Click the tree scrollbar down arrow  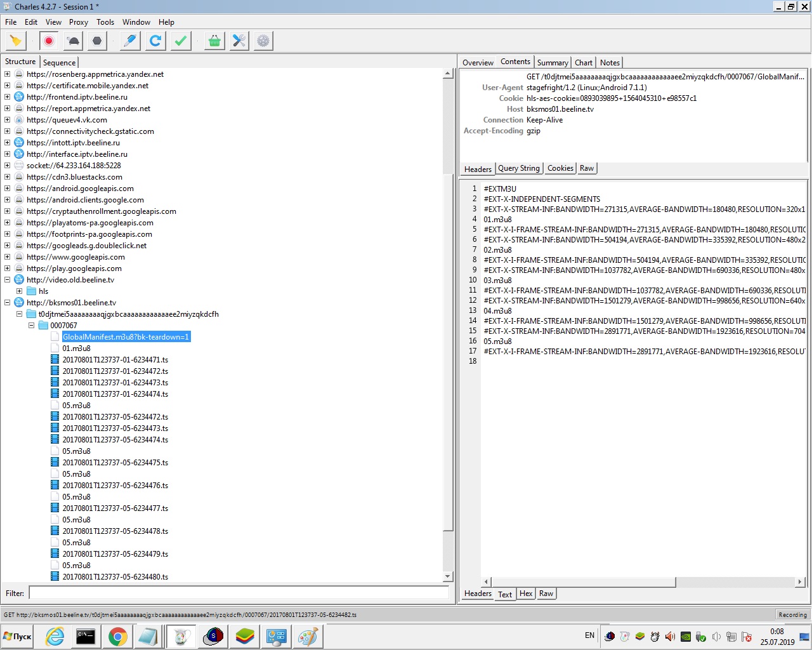pyautogui.click(x=448, y=576)
